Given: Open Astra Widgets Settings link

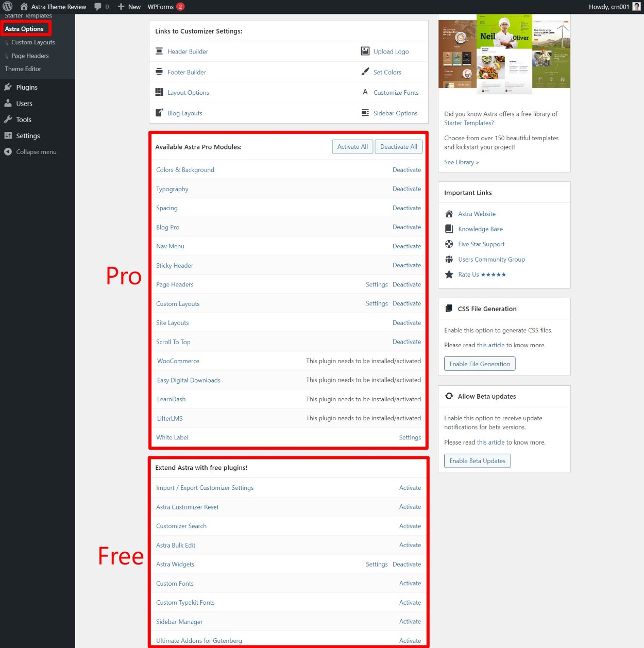Looking at the screenshot, I should click(377, 564).
